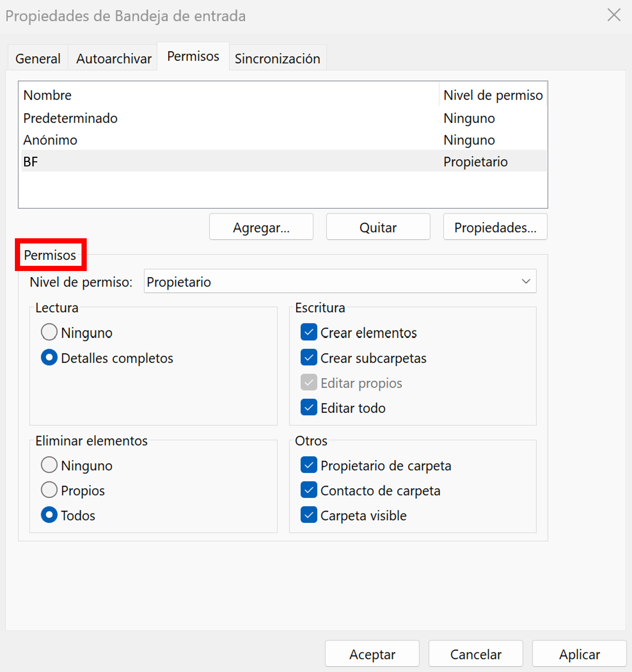Toggle Crear elementos checkbox
Viewport: 632px width, 672px height.
click(309, 332)
